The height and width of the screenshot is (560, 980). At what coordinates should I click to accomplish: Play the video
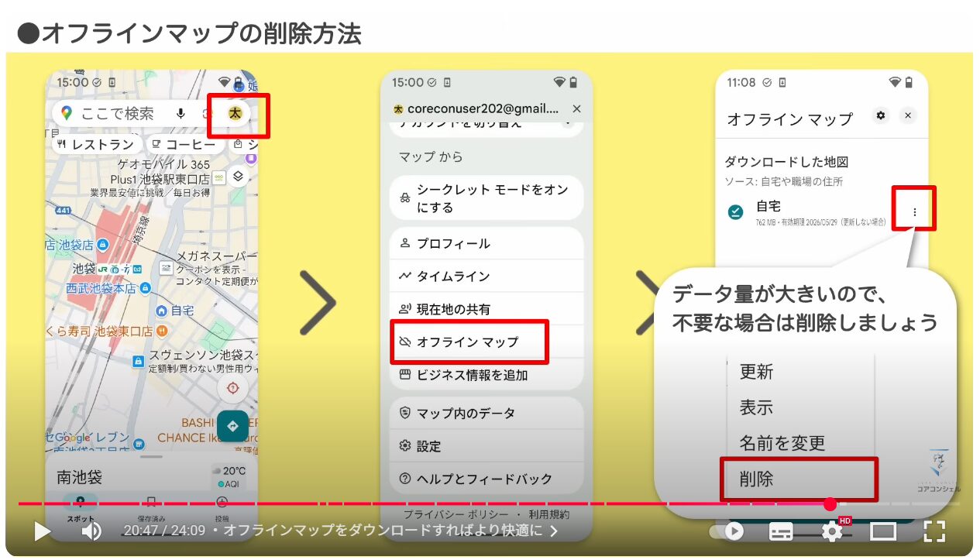pyautogui.click(x=42, y=531)
